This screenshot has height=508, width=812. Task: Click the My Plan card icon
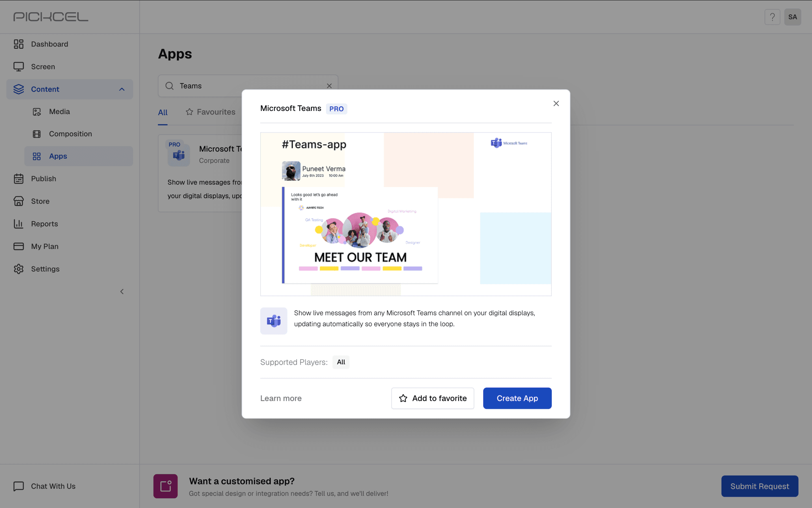19,246
